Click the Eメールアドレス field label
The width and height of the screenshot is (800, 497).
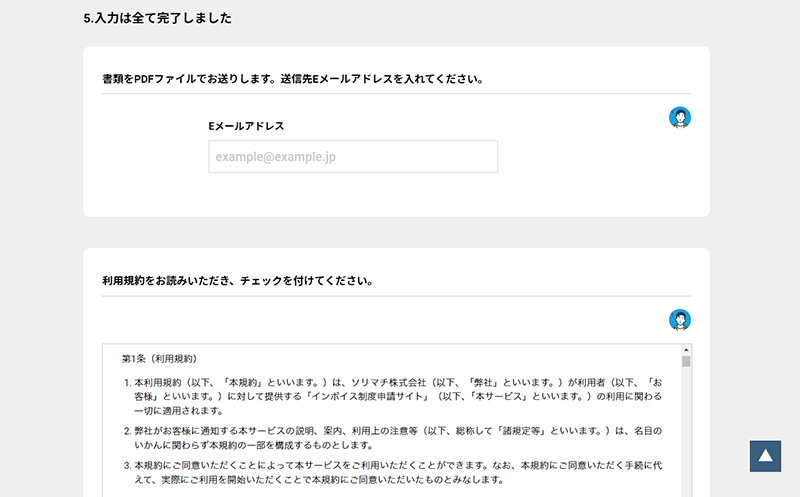tap(246, 126)
